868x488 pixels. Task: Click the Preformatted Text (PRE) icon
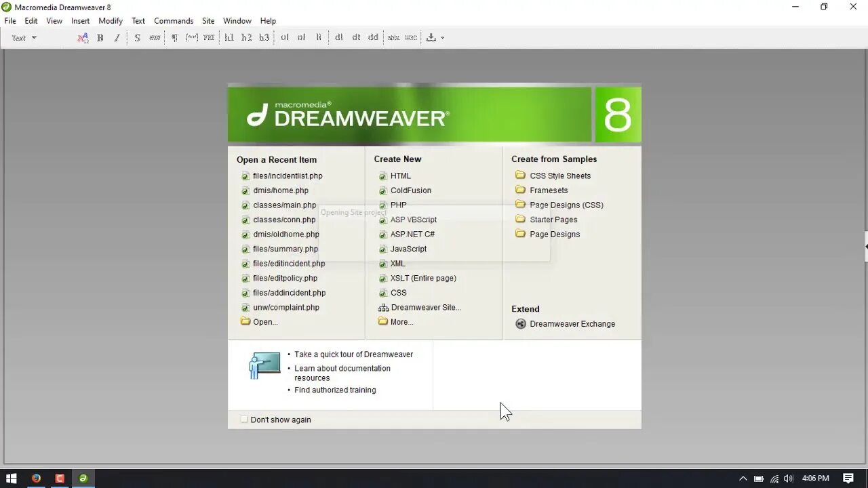(x=209, y=38)
